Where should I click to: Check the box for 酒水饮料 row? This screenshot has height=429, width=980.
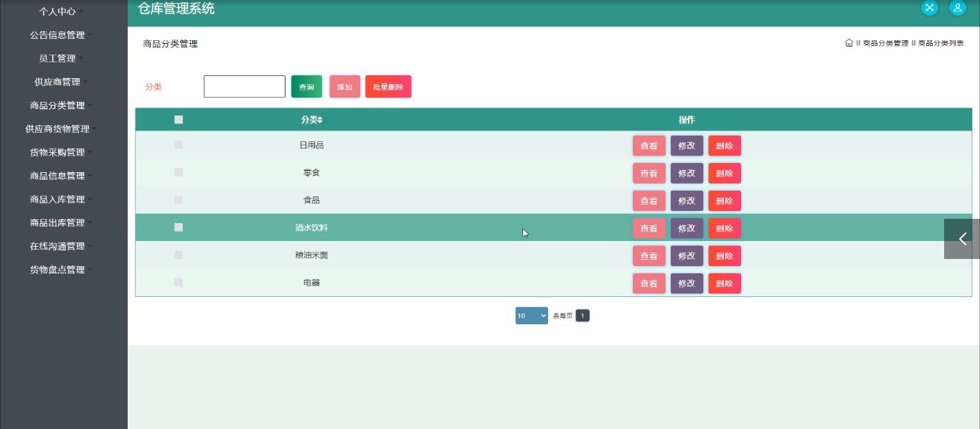pos(179,227)
